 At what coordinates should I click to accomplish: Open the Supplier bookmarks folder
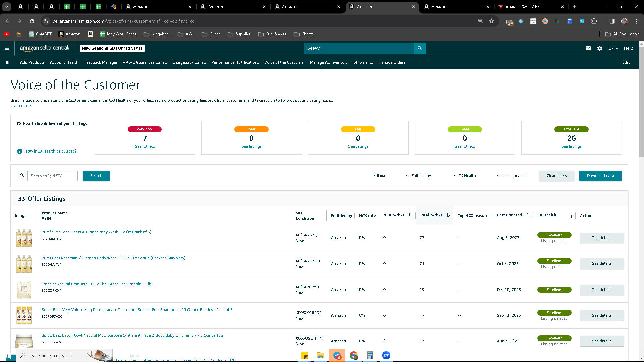click(x=239, y=34)
